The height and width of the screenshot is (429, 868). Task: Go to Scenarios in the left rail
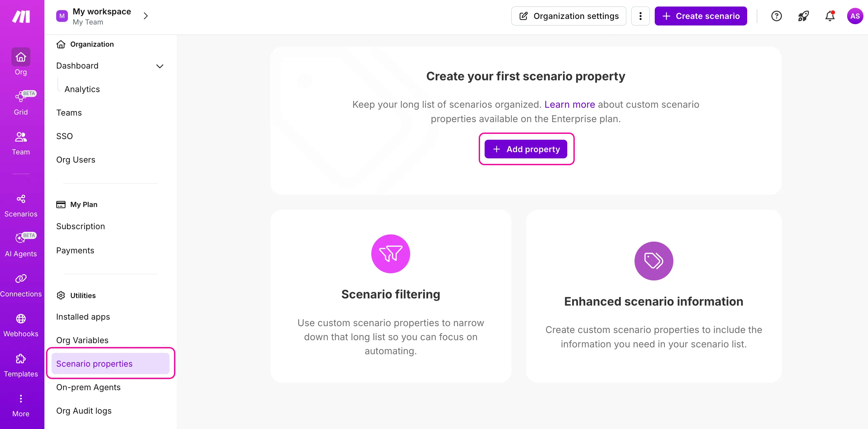click(21, 206)
